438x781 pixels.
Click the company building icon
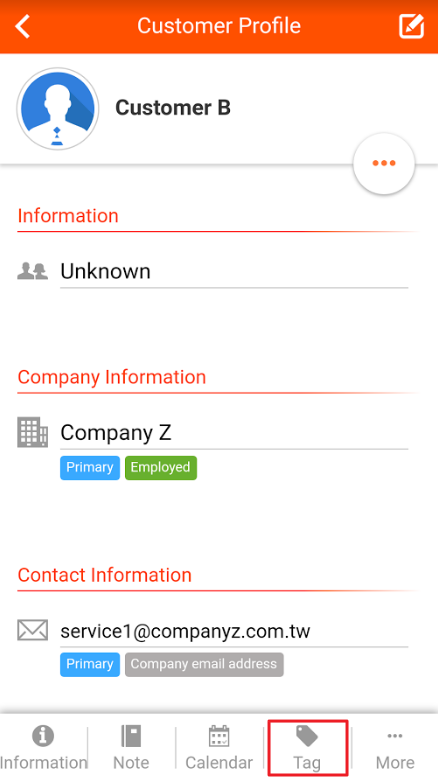[x=32, y=432]
